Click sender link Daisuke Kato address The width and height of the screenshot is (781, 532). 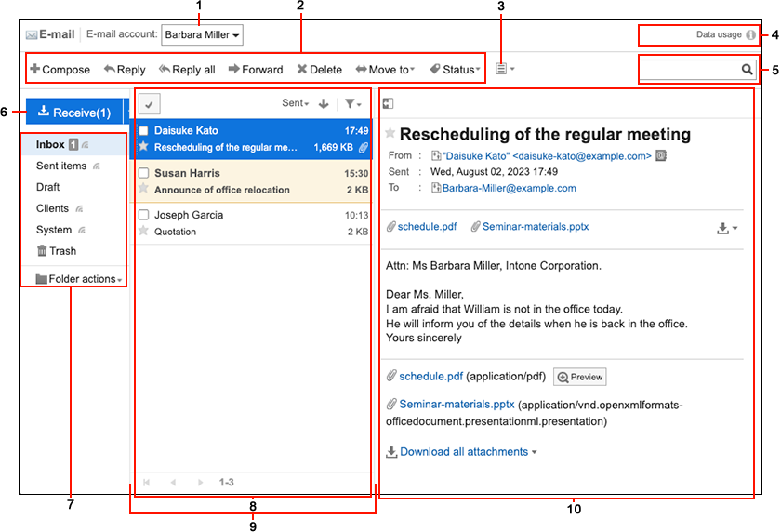coord(547,156)
